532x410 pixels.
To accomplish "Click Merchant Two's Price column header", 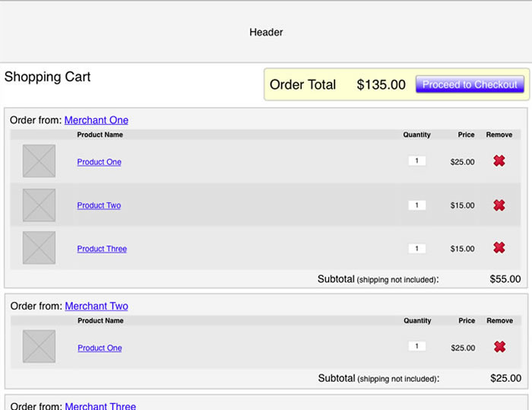I will click(x=467, y=320).
